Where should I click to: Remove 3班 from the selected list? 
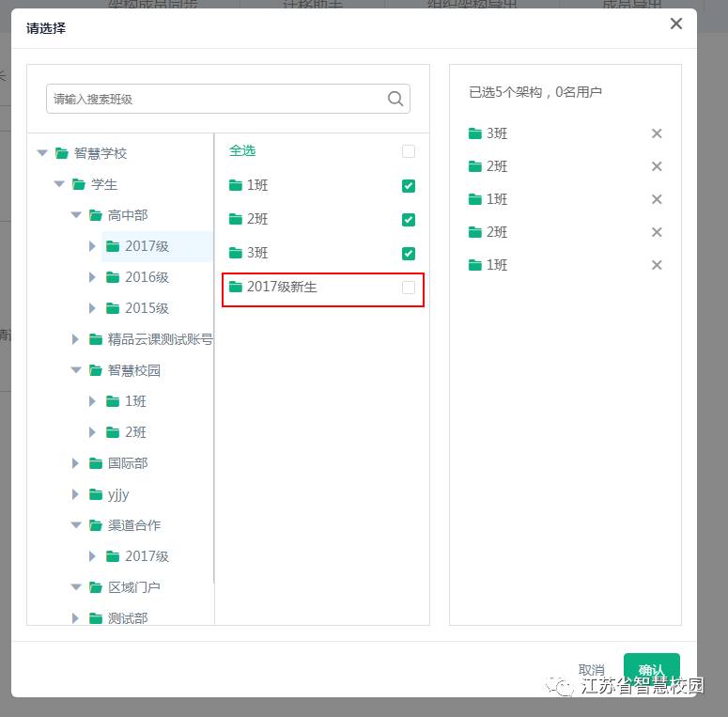coord(657,133)
